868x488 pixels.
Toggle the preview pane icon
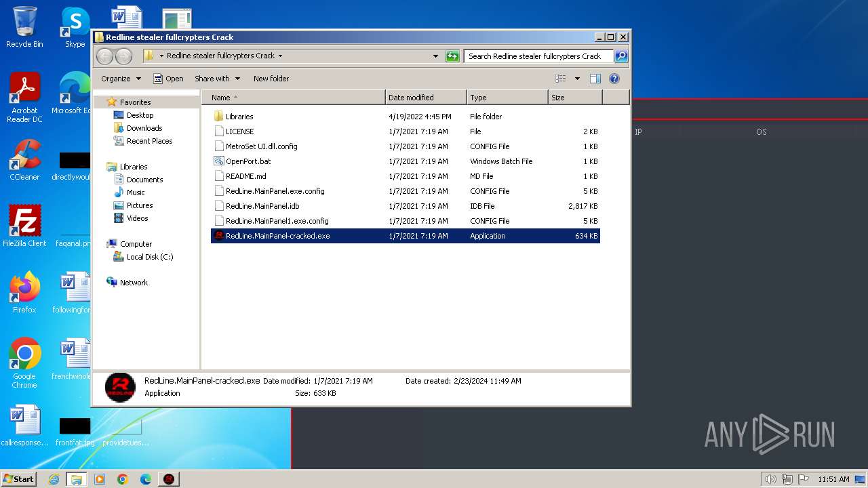pyautogui.click(x=595, y=79)
